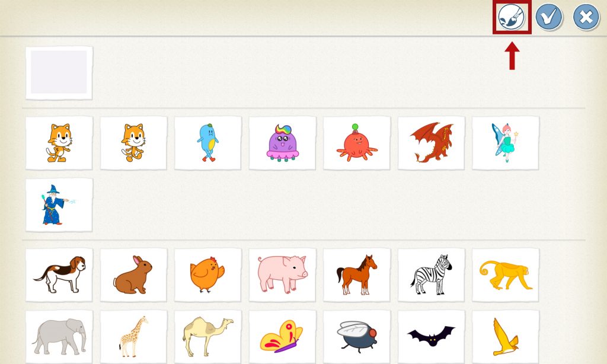This screenshot has height=364, width=607.
Task: Choose the brown horse character
Action: (357, 275)
